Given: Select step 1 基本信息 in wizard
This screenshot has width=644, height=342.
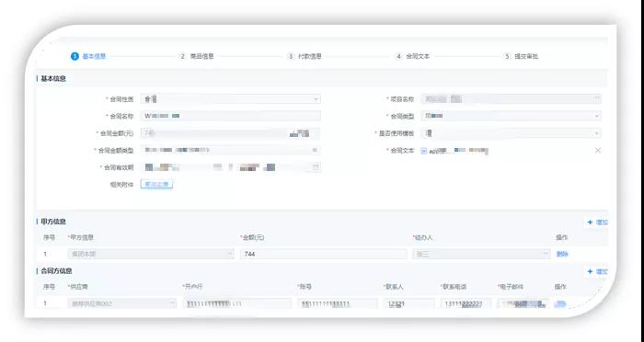Looking at the screenshot, I should coord(88,56).
